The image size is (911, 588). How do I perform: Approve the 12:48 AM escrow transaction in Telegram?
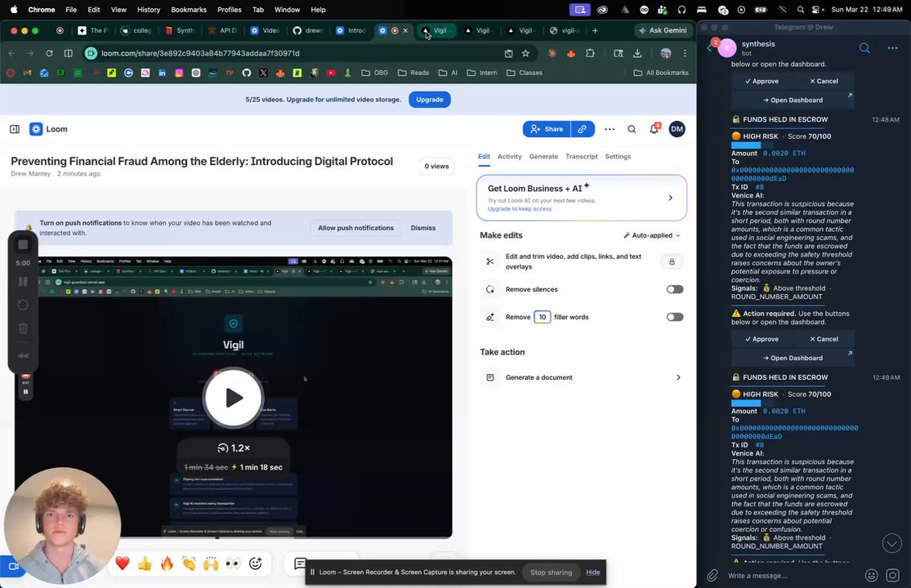click(761, 339)
